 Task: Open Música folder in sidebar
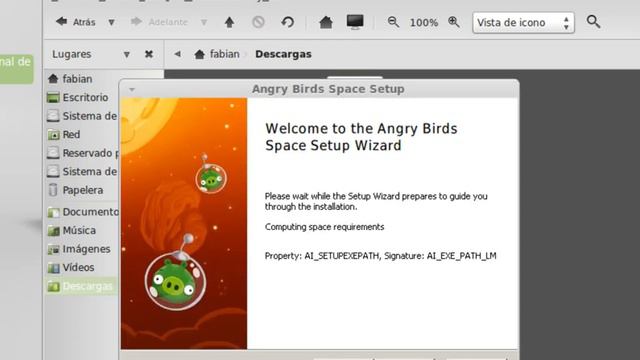tap(72, 230)
